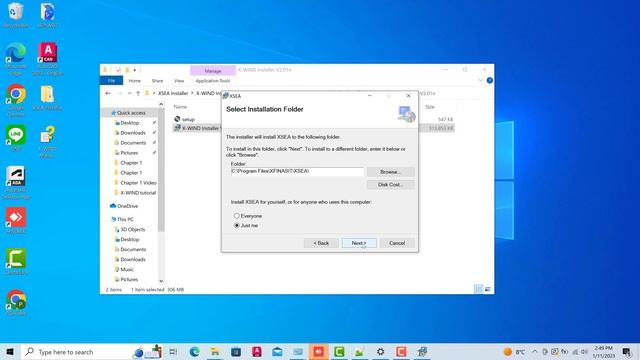Open the question-mark help file on desktop
640x360 pixels.
pos(47,141)
